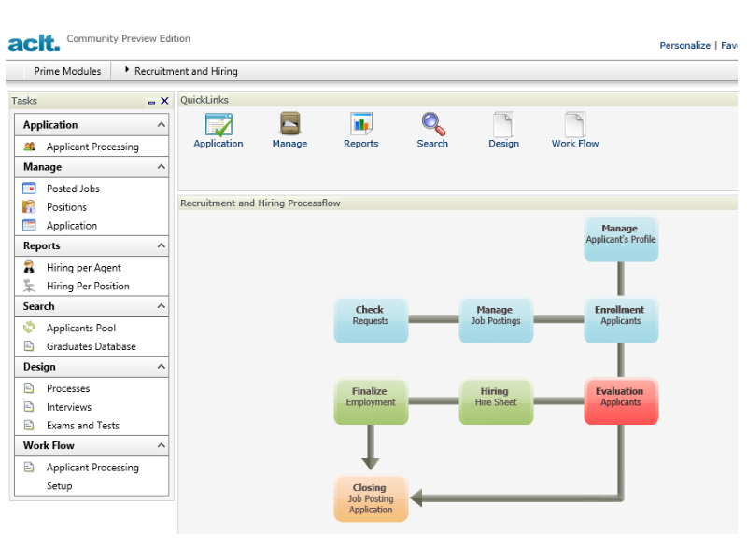Click the document icon next to Processes
This screenshot has height=560, width=747.
click(x=29, y=388)
